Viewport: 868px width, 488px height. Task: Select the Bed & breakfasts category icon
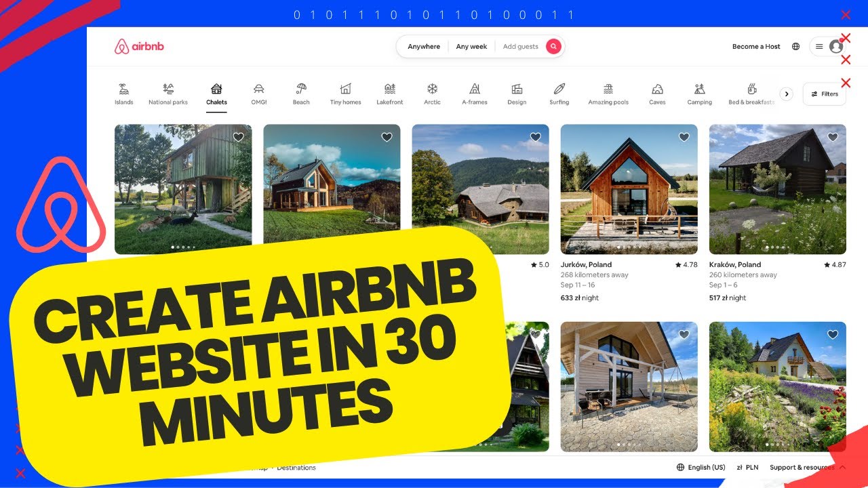tap(751, 89)
